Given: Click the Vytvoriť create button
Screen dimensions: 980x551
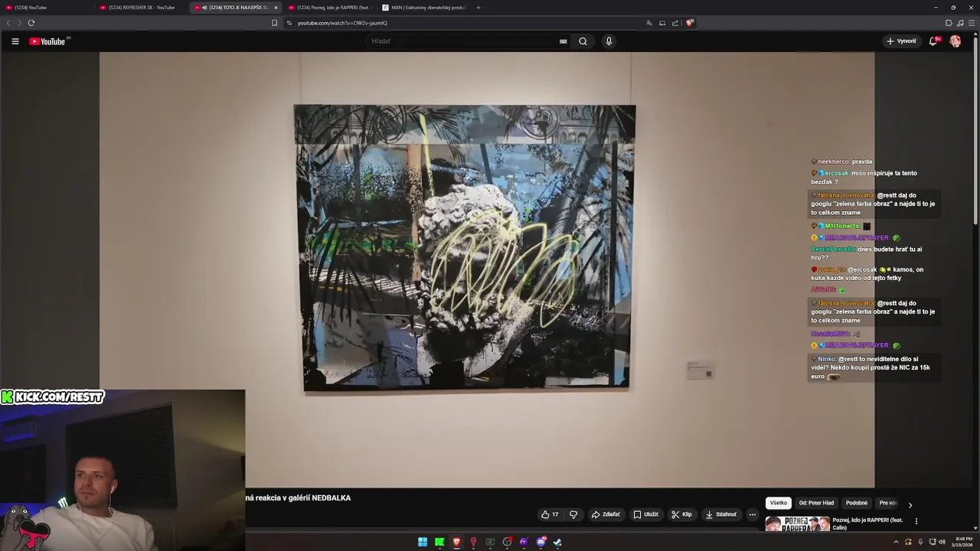Looking at the screenshot, I should coord(901,41).
